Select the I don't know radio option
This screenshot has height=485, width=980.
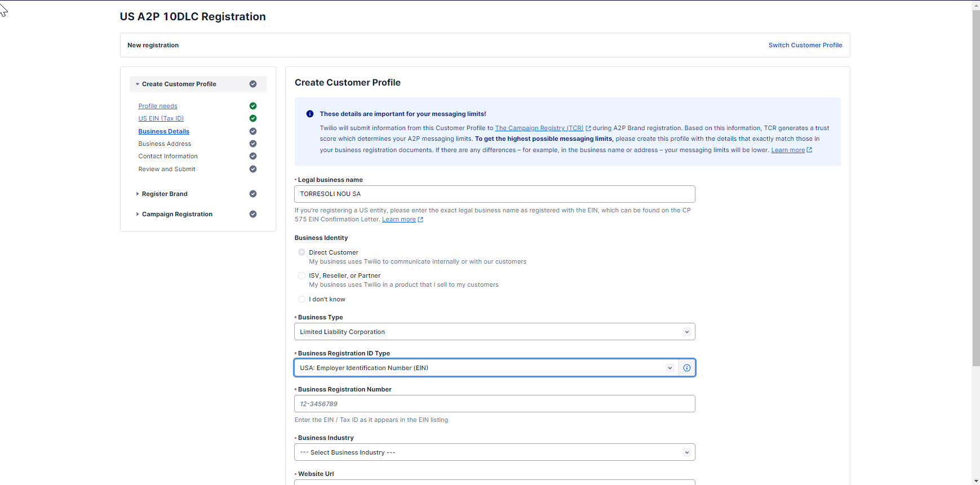click(302, 299)
